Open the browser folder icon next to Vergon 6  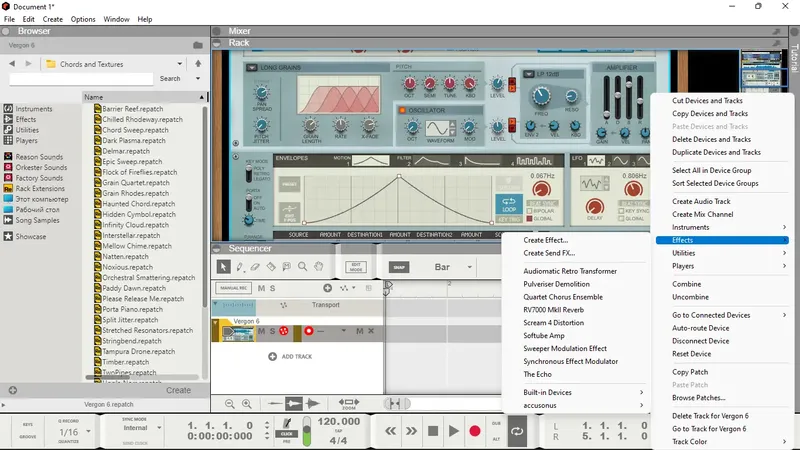coord(198,45)
